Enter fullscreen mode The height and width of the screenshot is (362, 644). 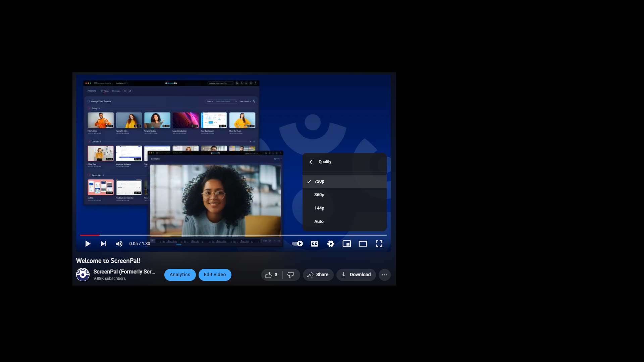(x=379, y=244)
